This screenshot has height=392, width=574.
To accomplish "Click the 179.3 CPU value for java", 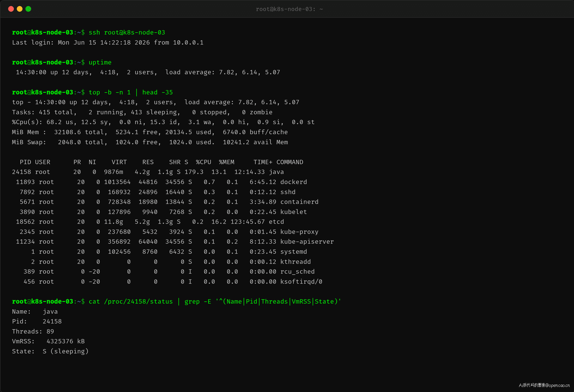I will (194, 172).
